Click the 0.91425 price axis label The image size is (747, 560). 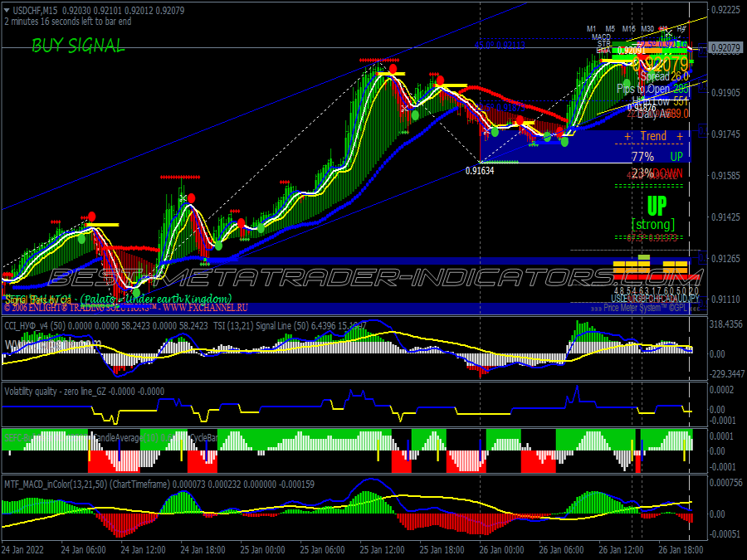coord(725,217)
